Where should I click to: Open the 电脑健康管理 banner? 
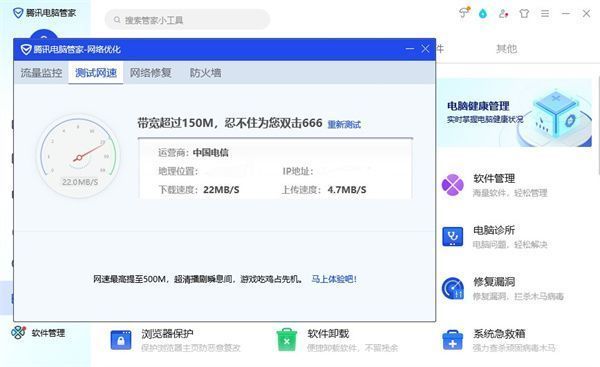tap(514, 113)
